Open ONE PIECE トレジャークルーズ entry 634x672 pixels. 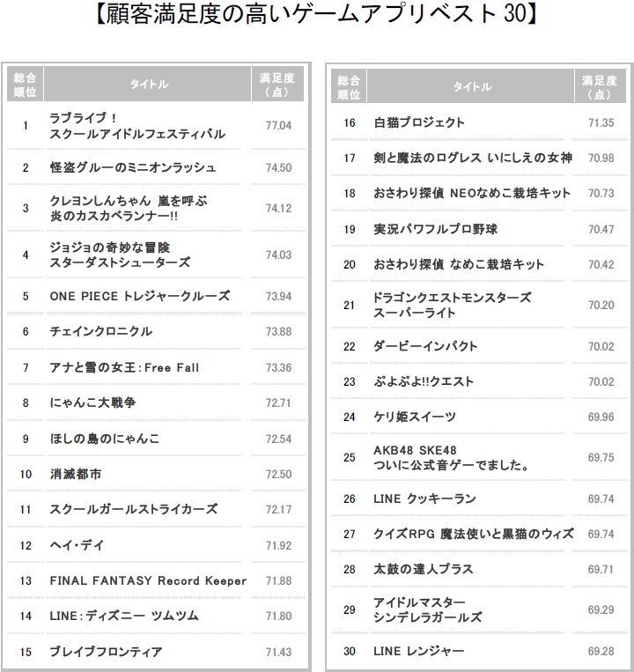[x=140, y=296]
